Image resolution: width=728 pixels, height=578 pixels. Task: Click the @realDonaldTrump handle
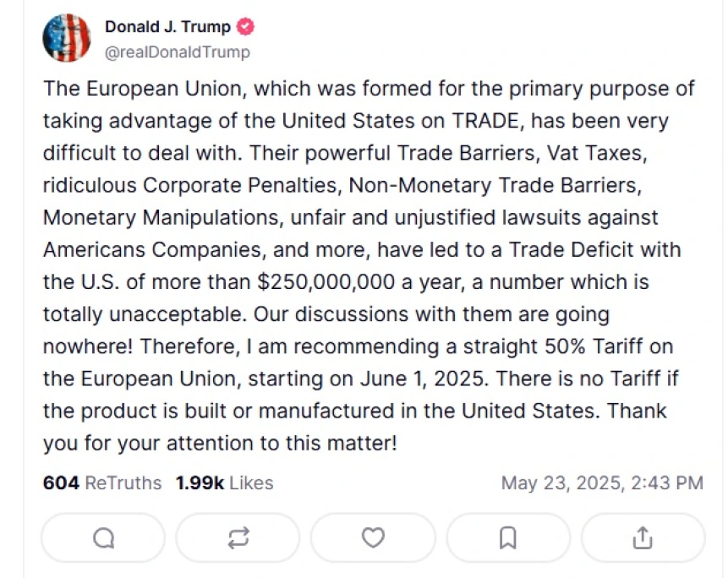(178, 52)
